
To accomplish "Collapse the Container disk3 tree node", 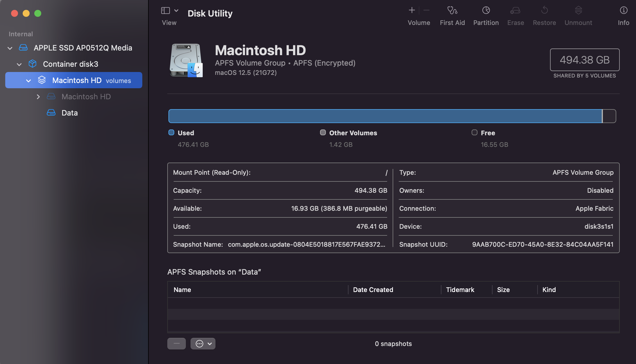I will [19, 64].
